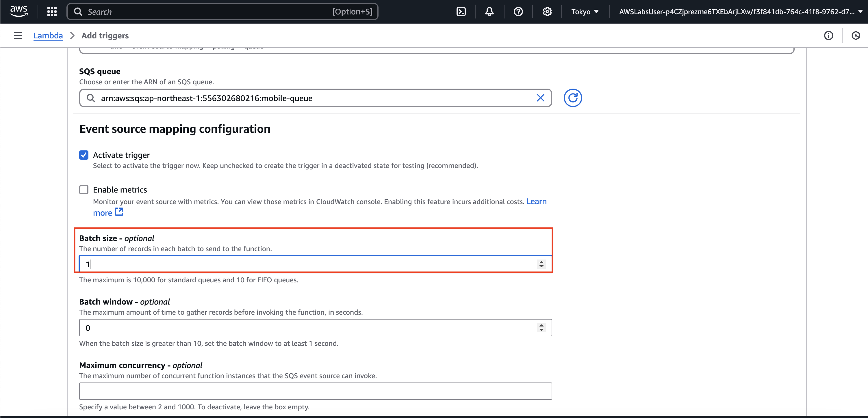
Task: Launch the CloudShell terminal icon
Action: (461, 12)
